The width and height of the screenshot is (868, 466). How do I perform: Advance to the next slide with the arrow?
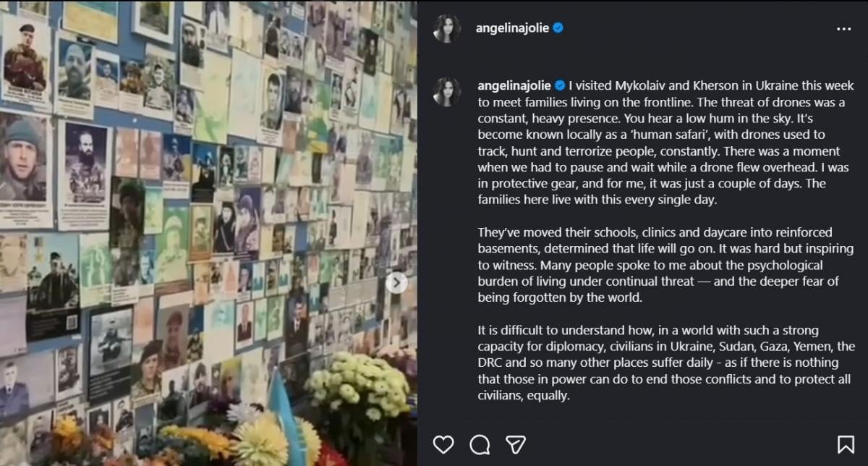(x=396, y=282)
